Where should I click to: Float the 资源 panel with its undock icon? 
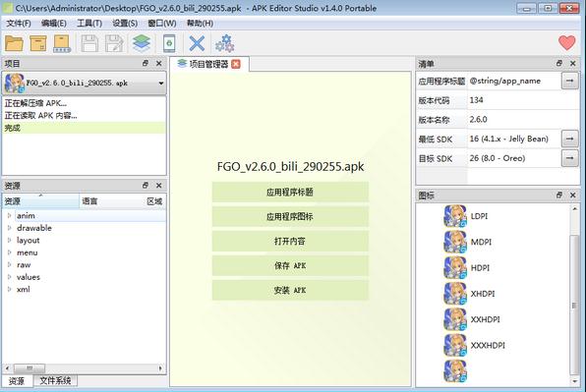click(x=146, y=185)
